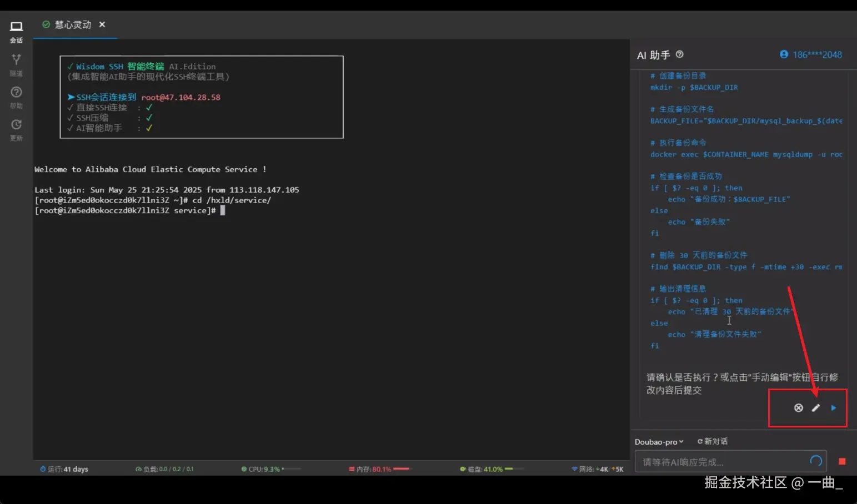Open the 186****2048 user account
This screenshot has width=857, height=504.
(x=811, y=54)
